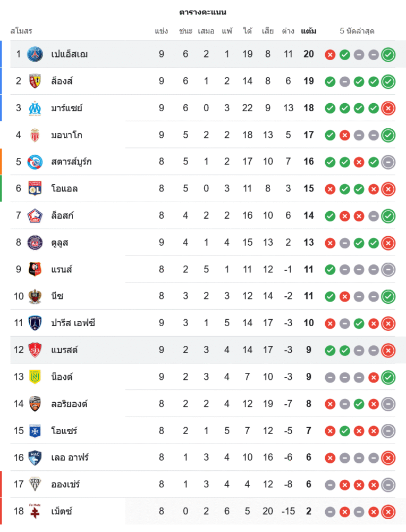Click Strasbourg's upcoming match indicator
The height and width of the screenshot is (532, 406).
point(388,162)
